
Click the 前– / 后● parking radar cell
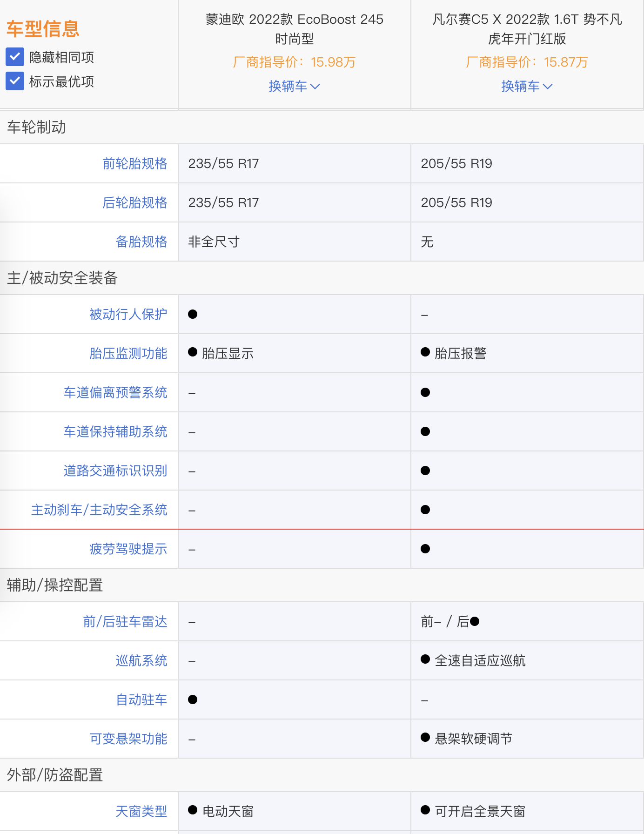pos(527,621)
